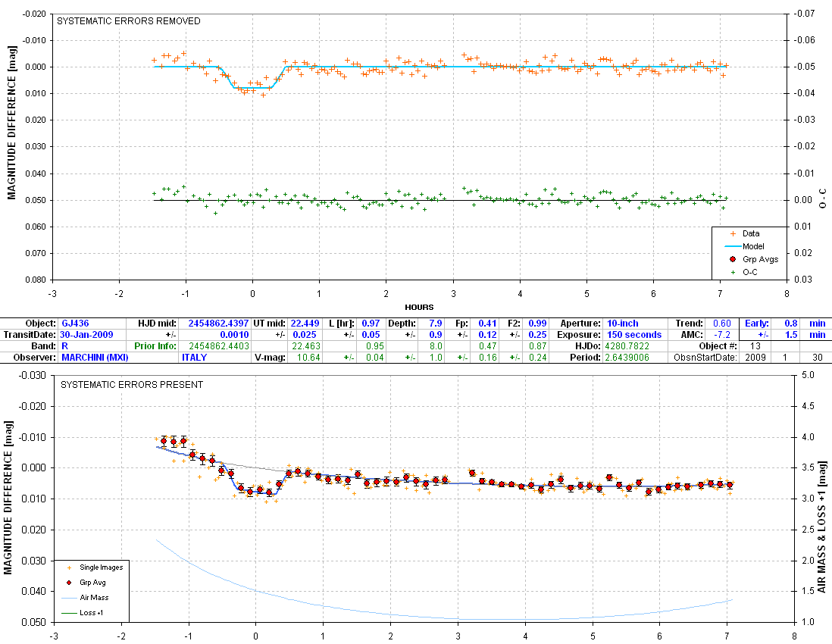Select UT mid uncertainty 0.025
The width and height of the screenshot is (832, 644).
(x=305, y=335)
